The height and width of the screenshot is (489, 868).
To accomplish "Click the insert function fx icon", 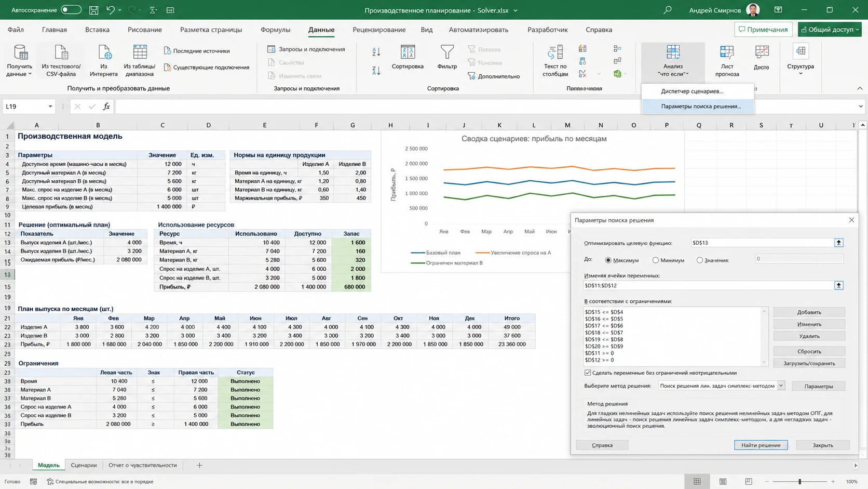I will (106, 107).
